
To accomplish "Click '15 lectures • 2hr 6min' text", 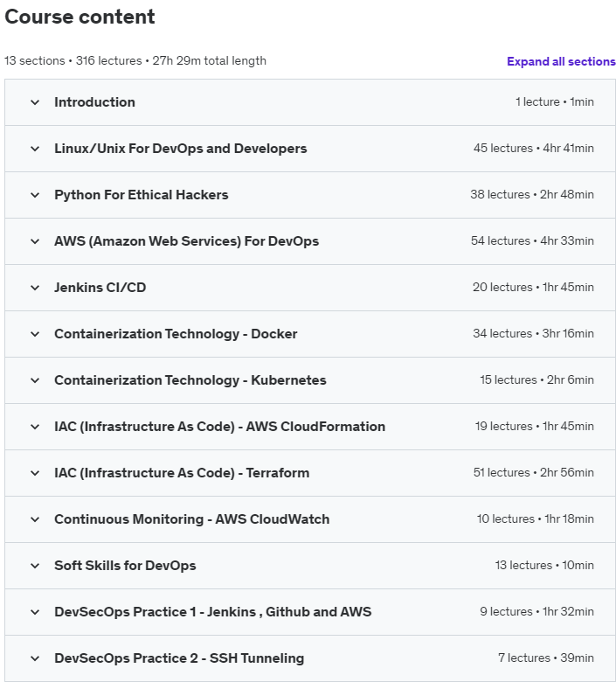I will [536, 379].
